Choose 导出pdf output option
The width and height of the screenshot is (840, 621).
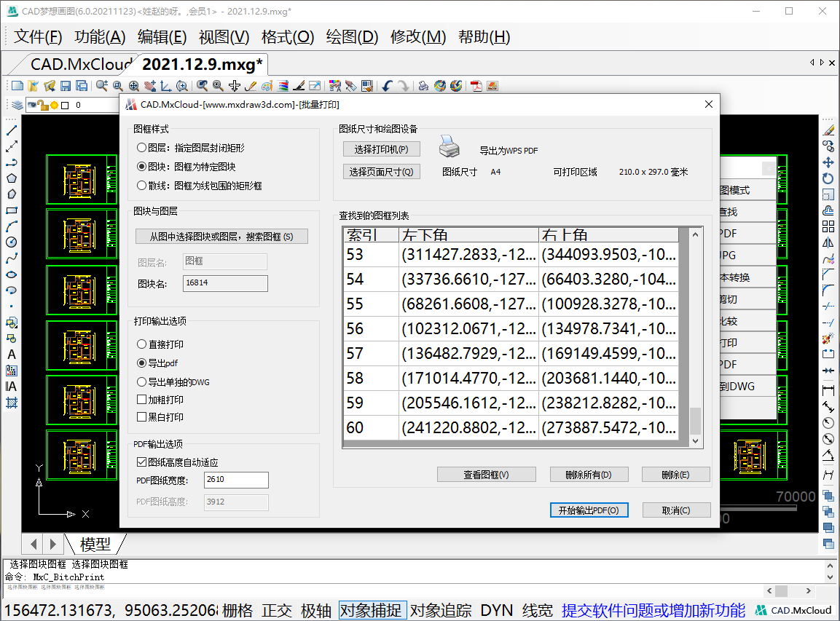(x=157, y=363)
